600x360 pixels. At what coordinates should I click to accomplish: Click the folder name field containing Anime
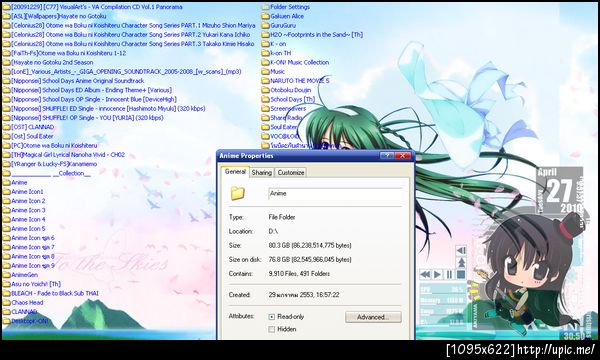coord(335,194)
